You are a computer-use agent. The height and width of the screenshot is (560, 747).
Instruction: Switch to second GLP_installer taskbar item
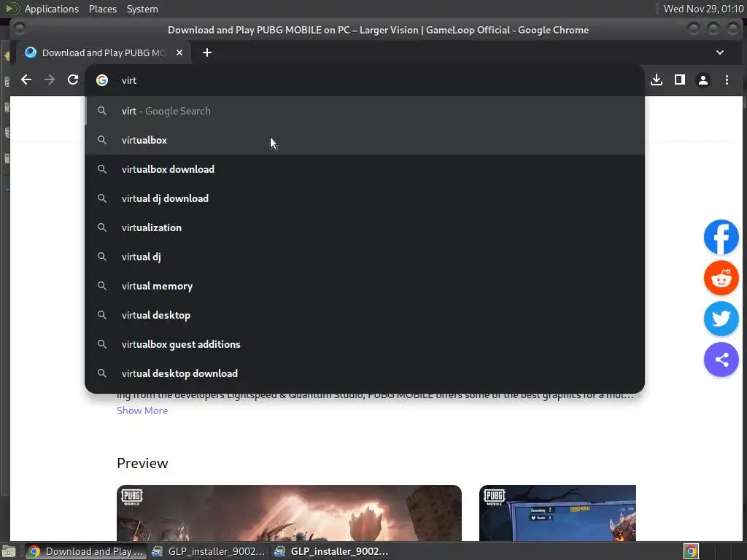tap(331, 551)
